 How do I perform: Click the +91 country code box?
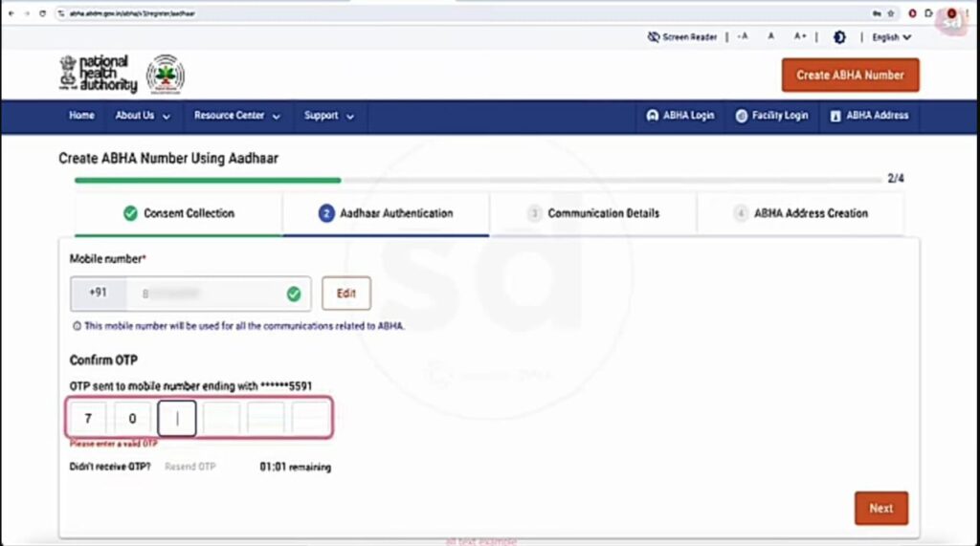click(99, 293)
